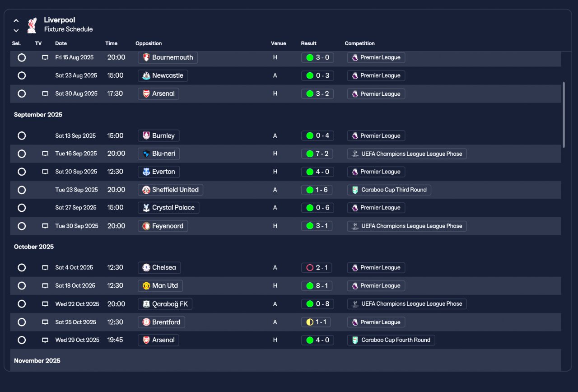Viewport: 578px width, 392px height.
Task: Open Carabao Cup Fourth Round competition
Action: pyautogui.click(x=391, y=340)
